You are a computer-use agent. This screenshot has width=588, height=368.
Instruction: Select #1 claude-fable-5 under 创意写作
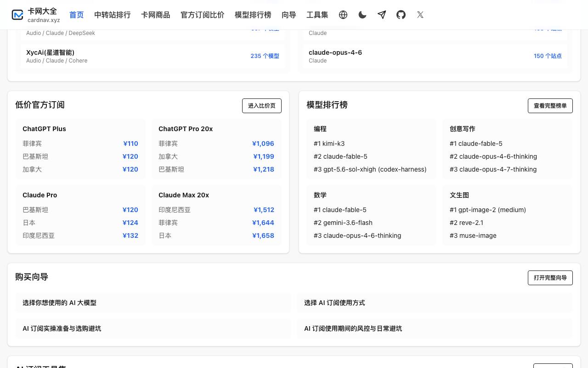(476, 144)
